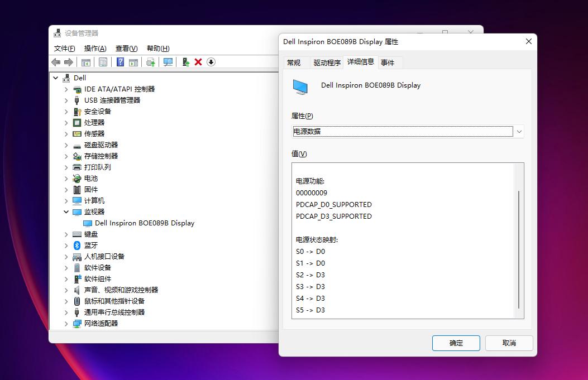588x380 pixels.
Task: Select the S1 -> D0 mapping line
Action: (310, 263)
